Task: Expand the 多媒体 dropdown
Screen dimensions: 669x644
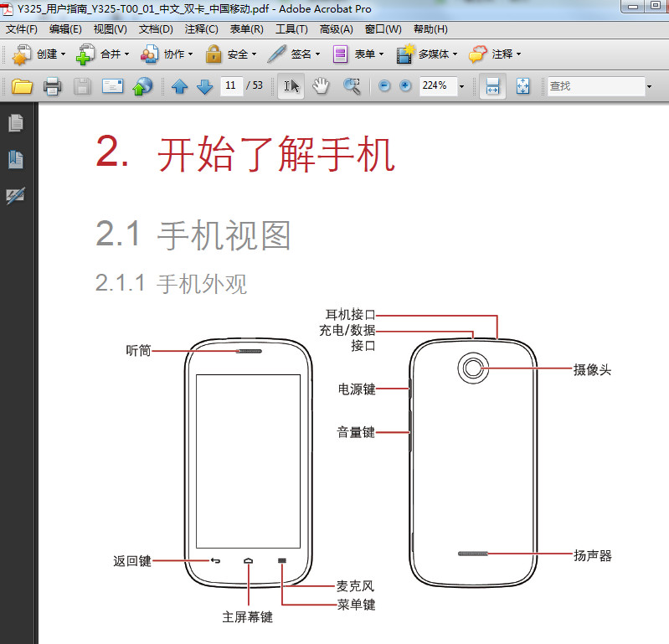Action: 455,54
